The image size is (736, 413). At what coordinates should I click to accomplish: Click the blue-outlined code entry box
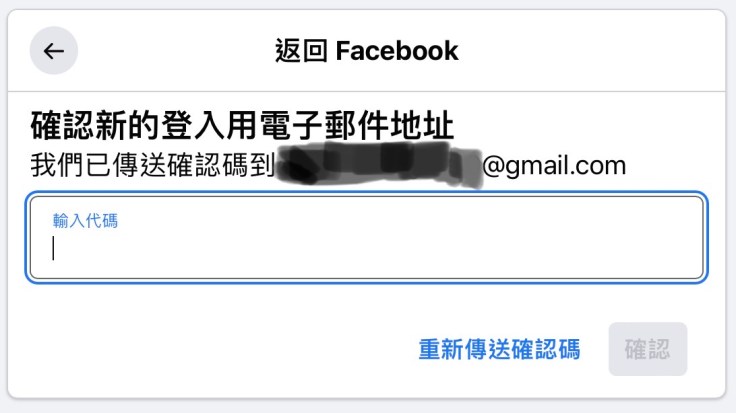click(367, 237)
